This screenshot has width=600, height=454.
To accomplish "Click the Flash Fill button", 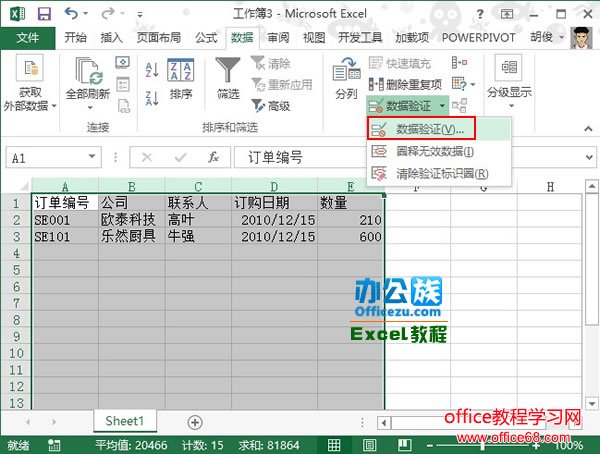I will 400,63.
